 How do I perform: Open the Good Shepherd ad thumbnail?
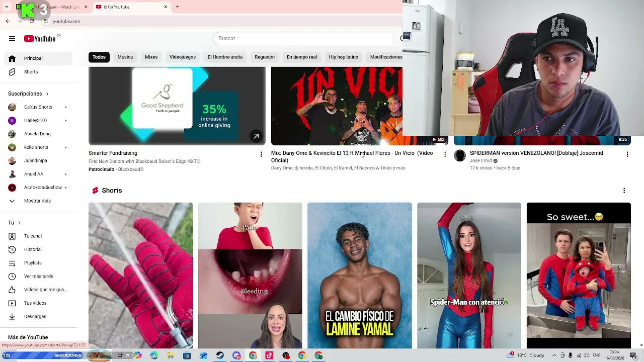point(177,106)
